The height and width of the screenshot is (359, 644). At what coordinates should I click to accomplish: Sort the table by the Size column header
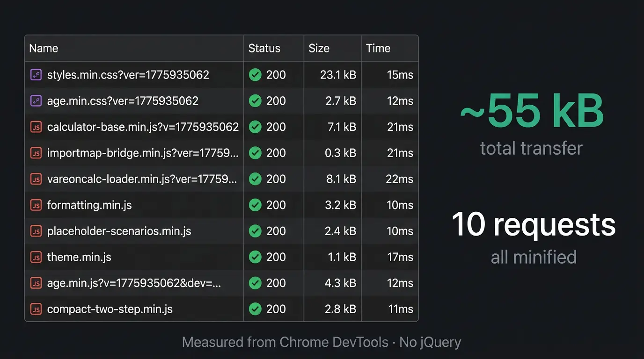319,48
